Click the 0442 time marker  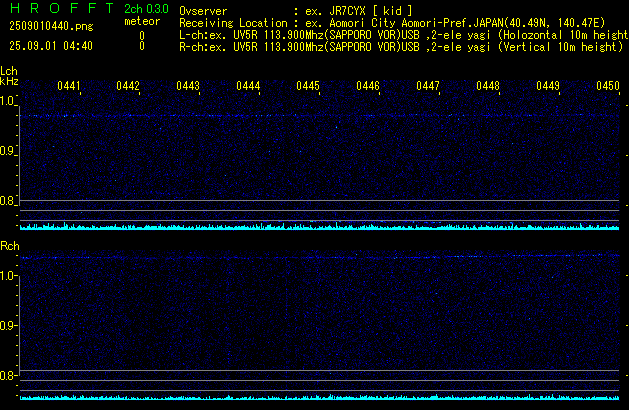click(128, 86)
